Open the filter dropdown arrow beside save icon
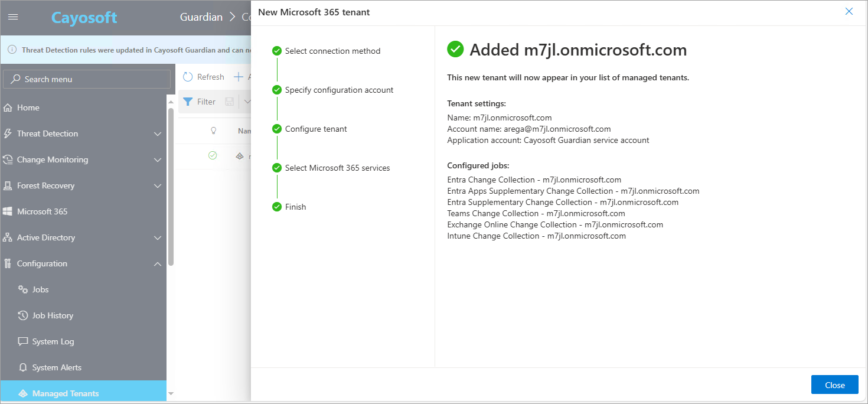The height and width of the screenshot is (404, 868). click(247, 102)
